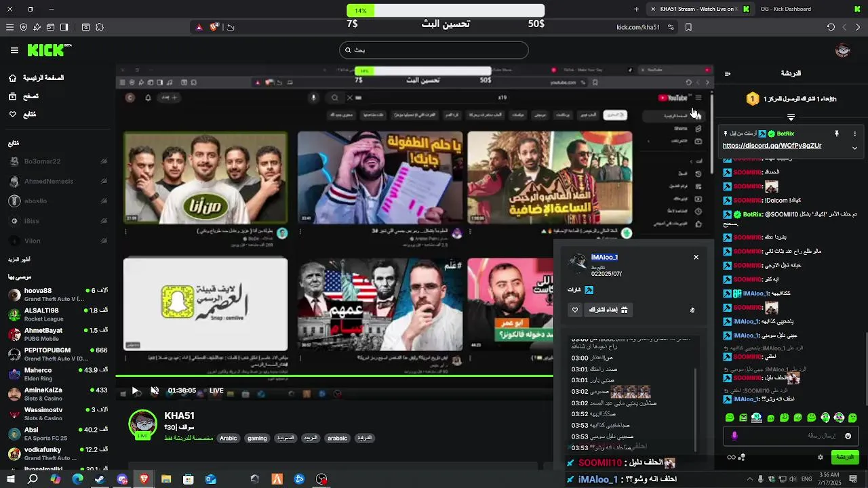Open hoova88 recommended channel
Image resolution: width=868 pixels, height=488 pixels.
58,295
